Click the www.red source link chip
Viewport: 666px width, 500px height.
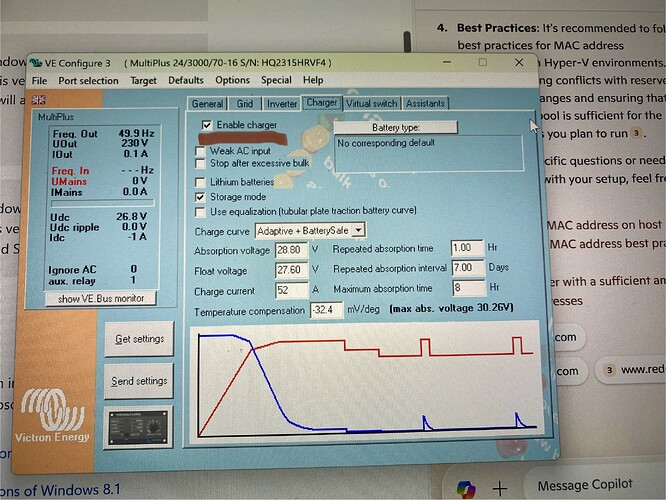631,370
